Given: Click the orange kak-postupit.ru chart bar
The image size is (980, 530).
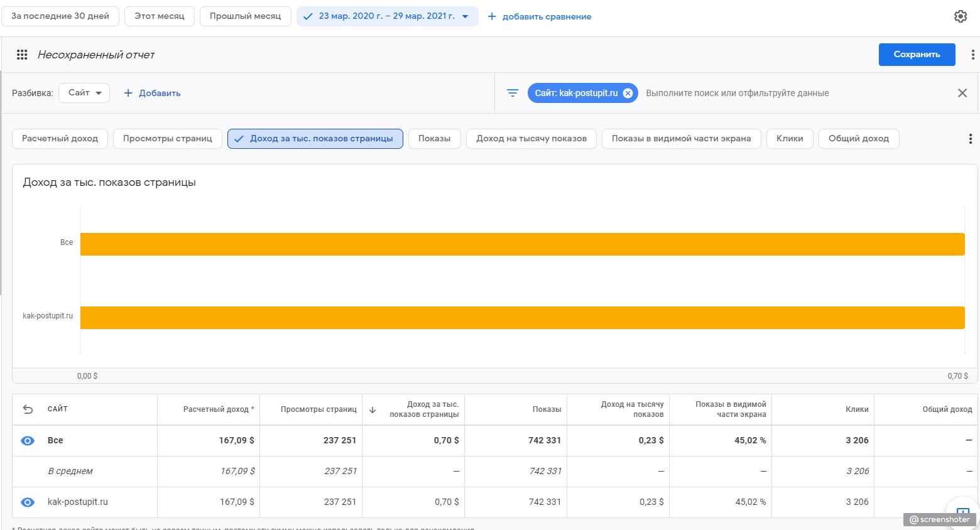Looking at the screenshot, I should pyautogui.click(x=521, y=318).
